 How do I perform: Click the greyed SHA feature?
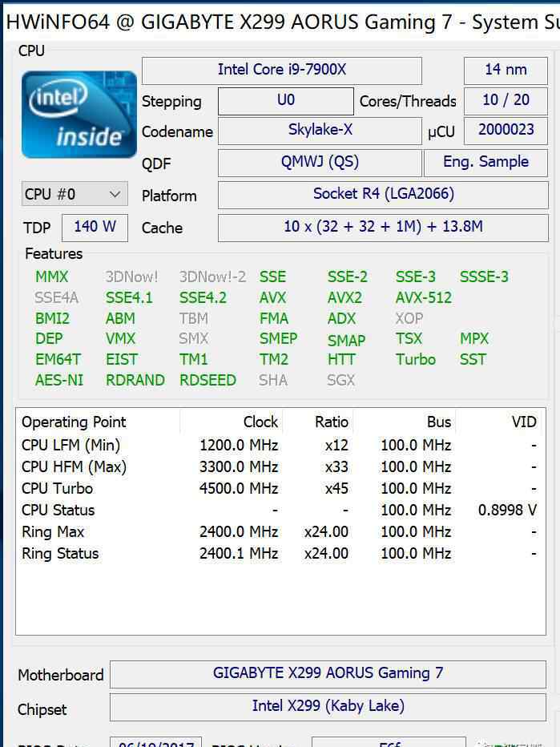[273, 380]
